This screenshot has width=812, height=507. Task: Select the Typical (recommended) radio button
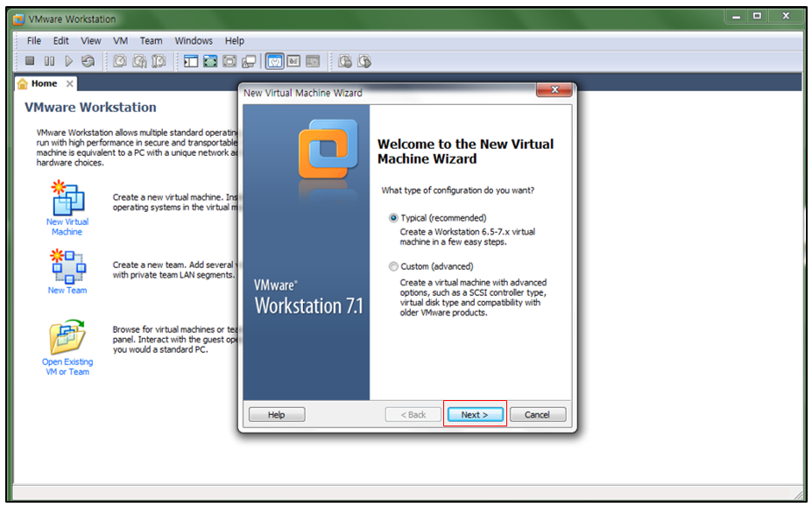coord(393,218)
